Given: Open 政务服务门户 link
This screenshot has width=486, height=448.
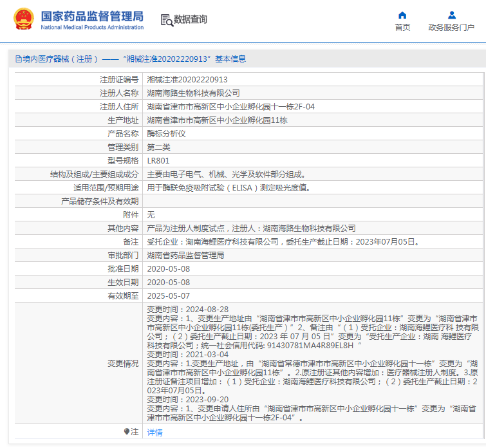Looking at the screenshot, I should tap(451, 27).
